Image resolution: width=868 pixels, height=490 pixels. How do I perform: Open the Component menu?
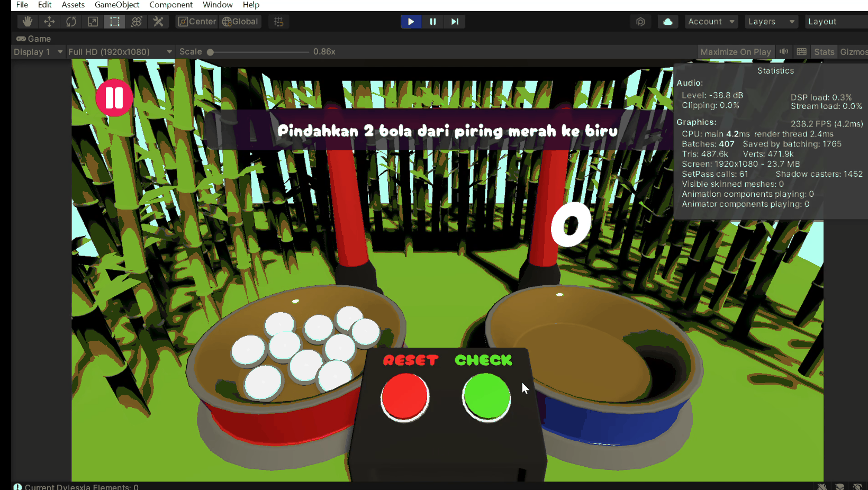[x=170, y=5]
